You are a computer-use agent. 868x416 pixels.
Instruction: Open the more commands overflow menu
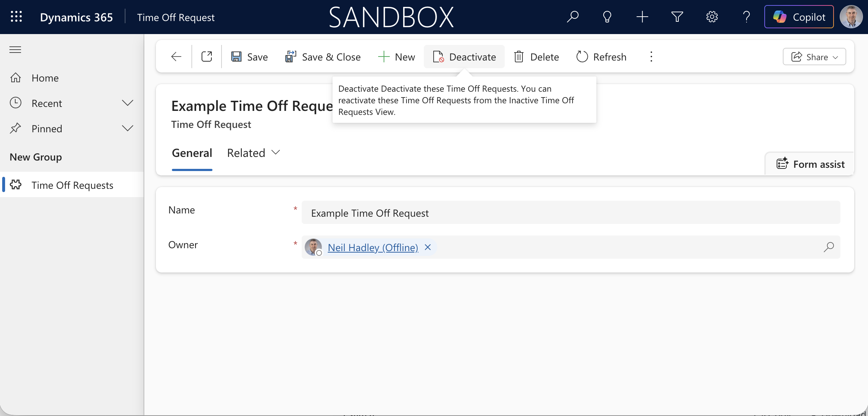[651, 57]
